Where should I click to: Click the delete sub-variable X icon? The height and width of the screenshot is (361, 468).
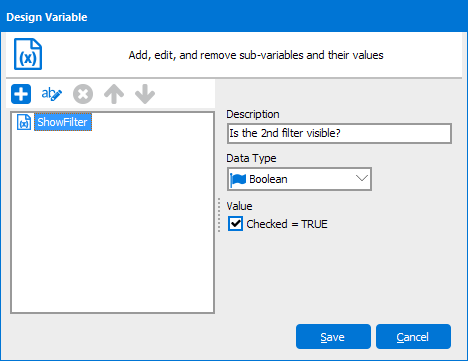[x=83, y=94]
